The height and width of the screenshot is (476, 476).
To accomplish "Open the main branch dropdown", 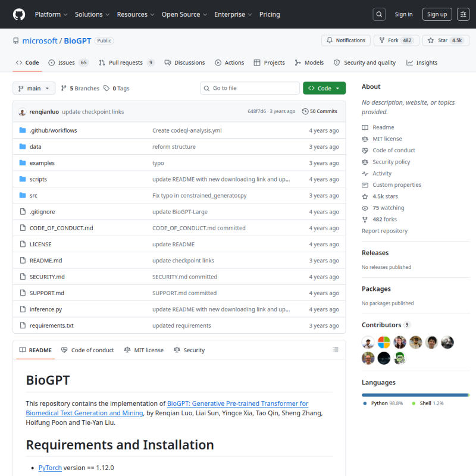I will (34, 88).
